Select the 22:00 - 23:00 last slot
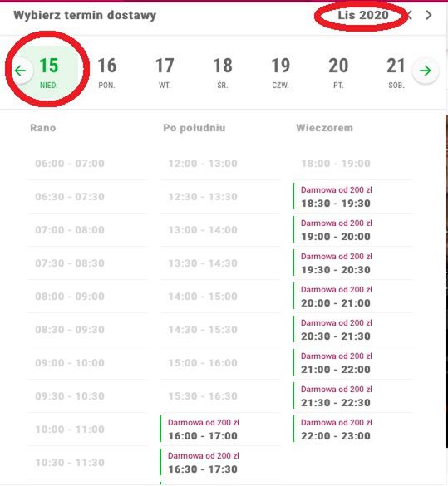This screenshot has width=448, height=486. [352, 430]
